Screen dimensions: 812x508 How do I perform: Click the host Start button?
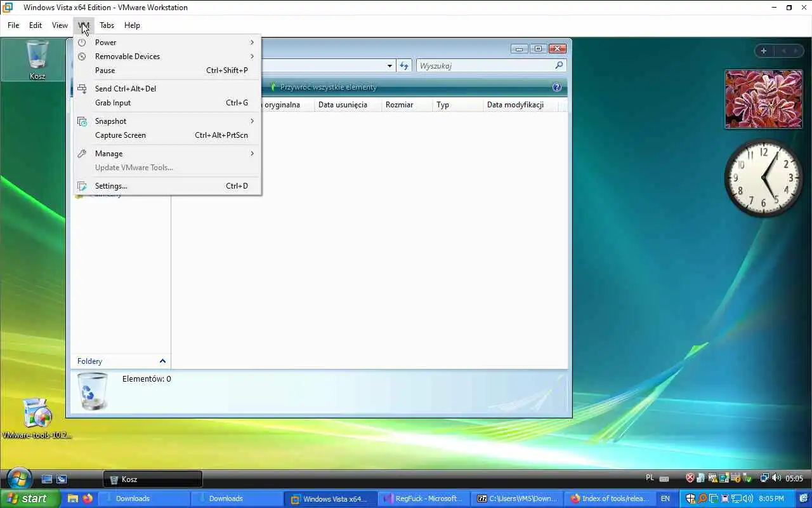30,498
